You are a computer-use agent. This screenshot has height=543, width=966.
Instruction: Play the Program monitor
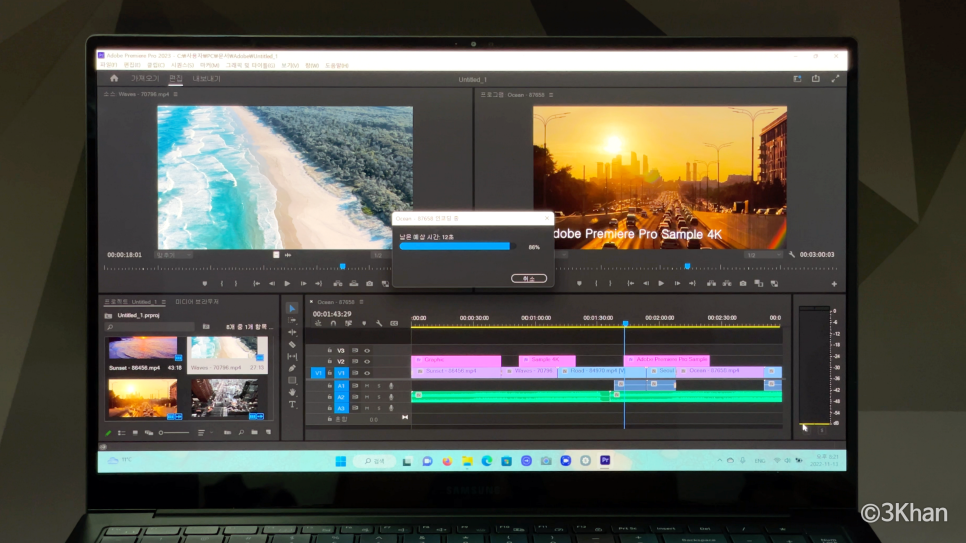[661, 284]
